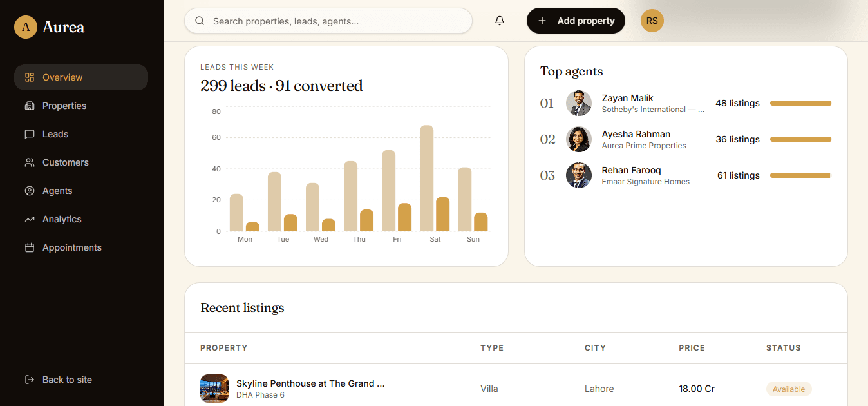Click the STATUS column header
The width and height of the screenshot is (868, 406).
click(784, 348)
